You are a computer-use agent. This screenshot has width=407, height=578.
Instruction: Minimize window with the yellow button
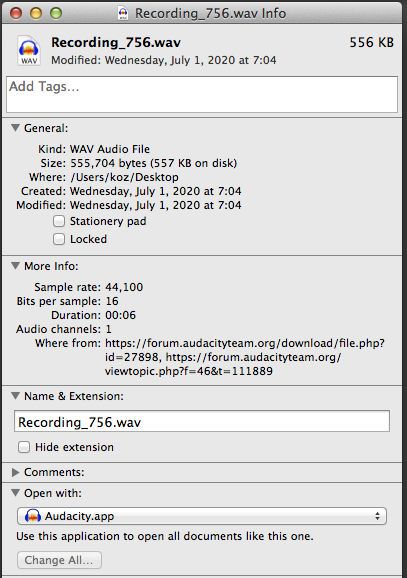point(36,13)
